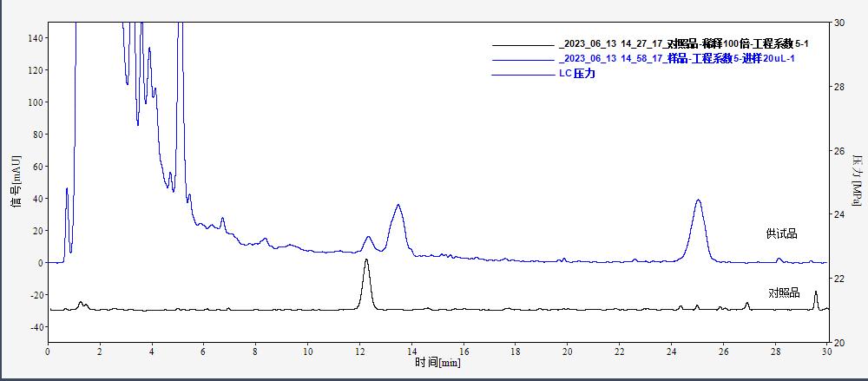Click blue line swatch beside LC压力 legend
This screenshot has width=868, height=381.
[522, 75]
